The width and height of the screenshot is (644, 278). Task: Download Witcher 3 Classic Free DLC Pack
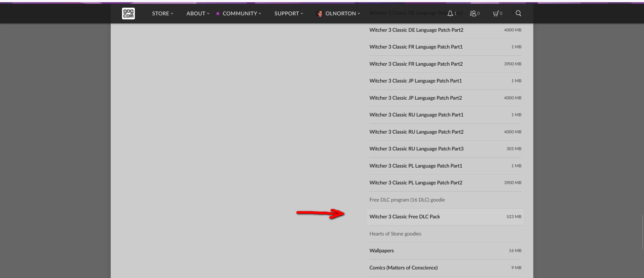[445, 217]
